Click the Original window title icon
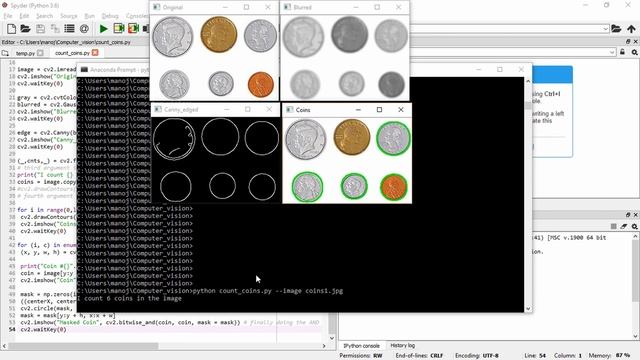Screen dimensions: 640x360 click(157, 7)
